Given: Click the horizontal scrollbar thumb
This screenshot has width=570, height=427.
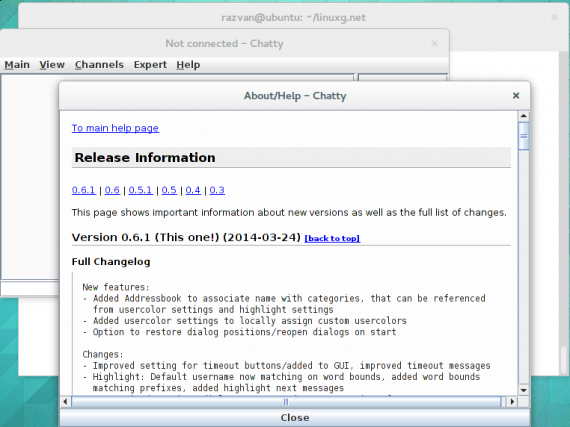Looking at the screenshot, I should pos(286,402).
